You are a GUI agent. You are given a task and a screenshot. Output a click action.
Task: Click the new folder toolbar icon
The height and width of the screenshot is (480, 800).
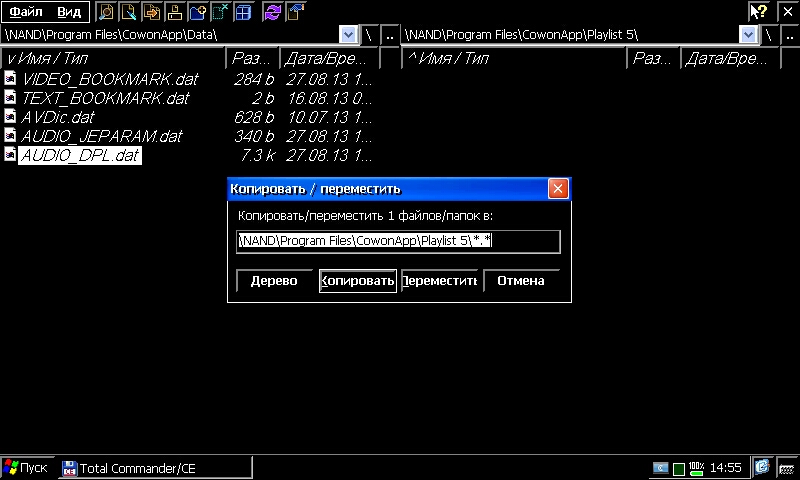pyautogui.click(x=197, y=12)
